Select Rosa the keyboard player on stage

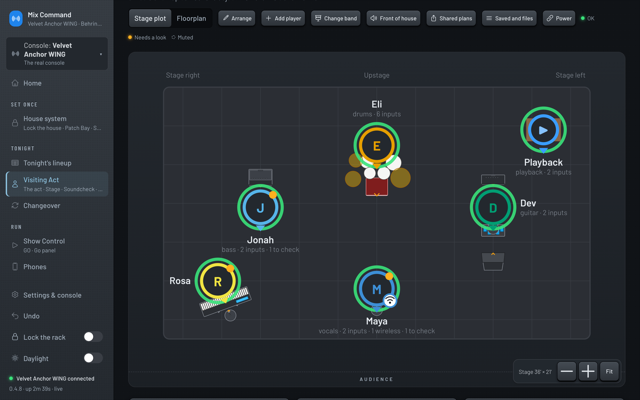click(x=218, y=281)
